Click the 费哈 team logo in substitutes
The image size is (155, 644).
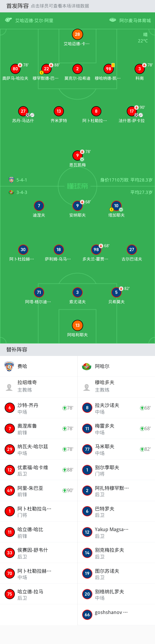(9, 366)
